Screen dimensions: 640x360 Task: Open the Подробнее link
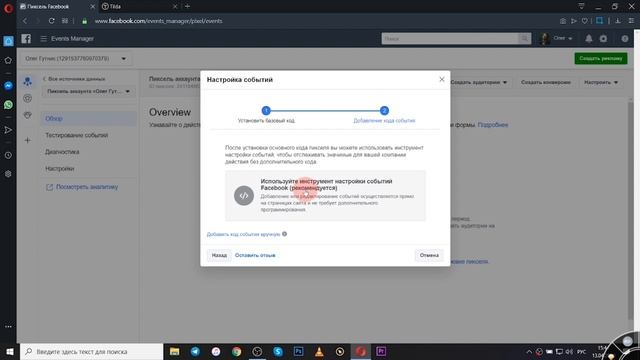493,125
